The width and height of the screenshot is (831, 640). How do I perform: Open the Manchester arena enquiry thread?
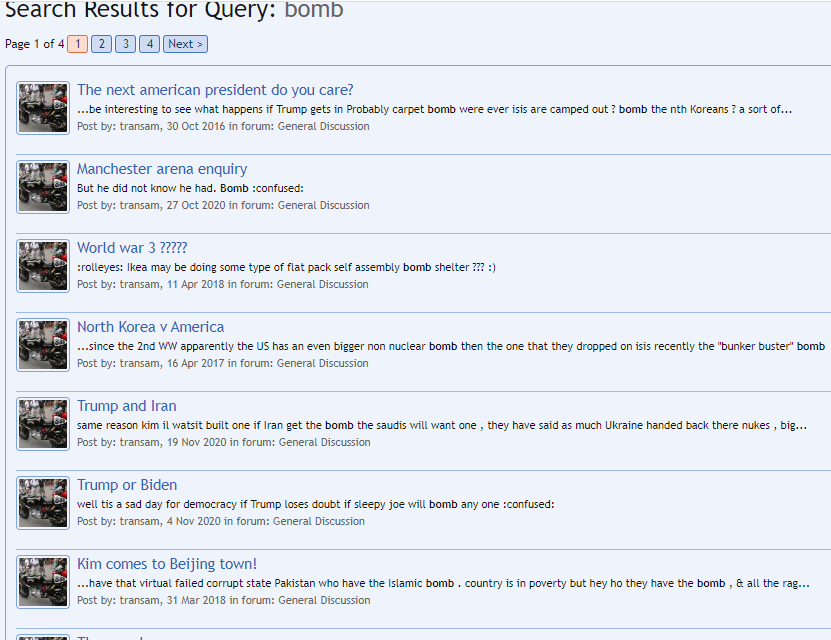click(162, 169)
